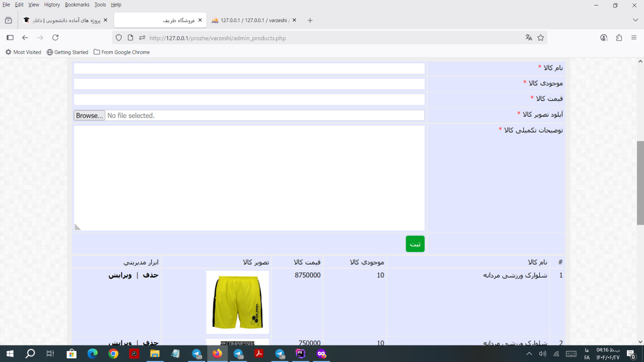Click the back navigation arrow
This screenshot has height=362, width=644.
[x=25, y=38]
